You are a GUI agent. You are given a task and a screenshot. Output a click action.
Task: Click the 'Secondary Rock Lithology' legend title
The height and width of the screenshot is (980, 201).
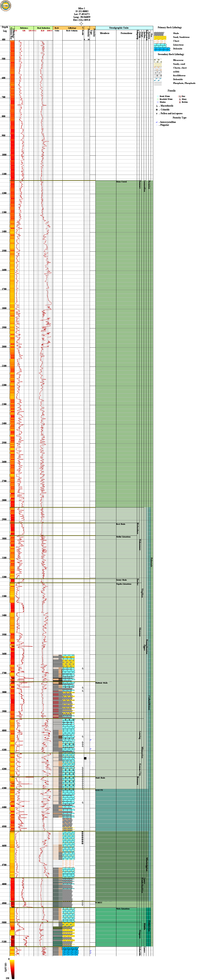click(x=171, y=54)
